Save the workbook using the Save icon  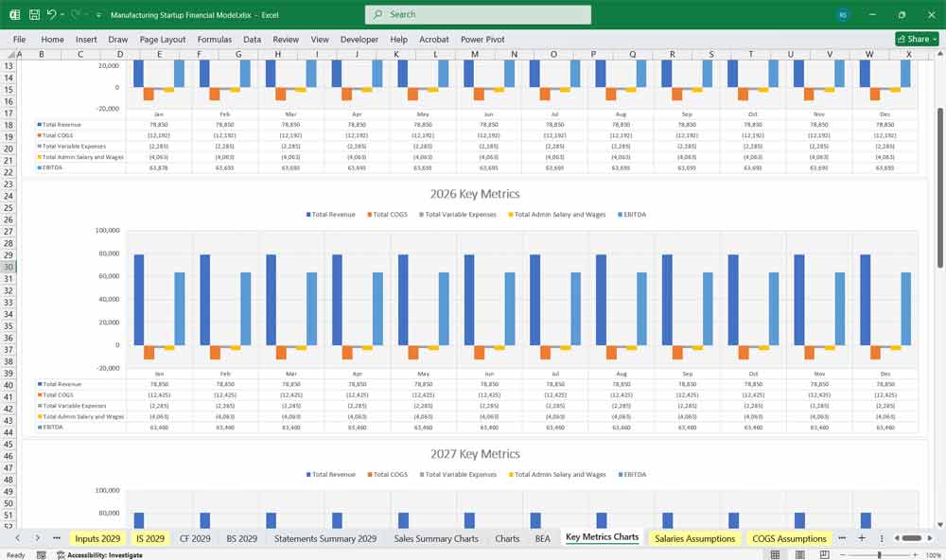click(34, 14)
